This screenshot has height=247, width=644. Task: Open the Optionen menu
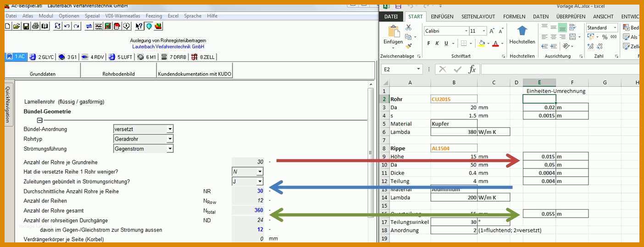69,16
